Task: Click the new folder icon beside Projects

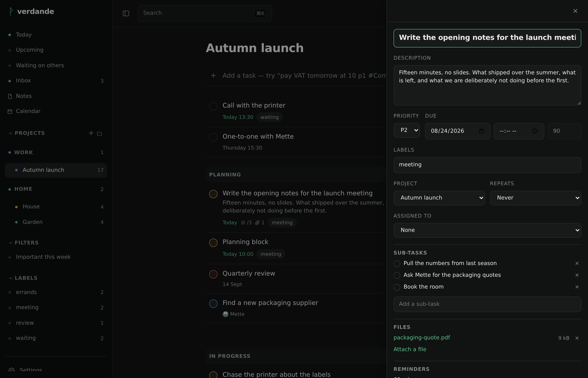Action: pos(99,133)
